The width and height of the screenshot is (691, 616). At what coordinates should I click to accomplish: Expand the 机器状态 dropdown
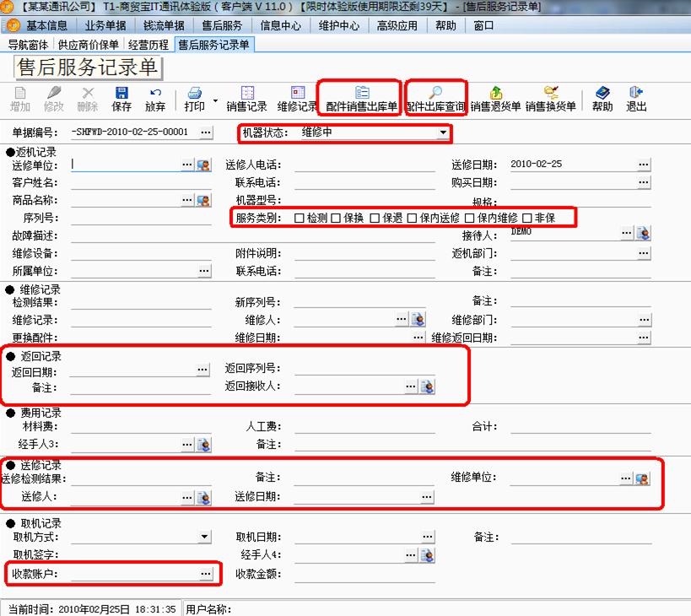pos(443,132)
